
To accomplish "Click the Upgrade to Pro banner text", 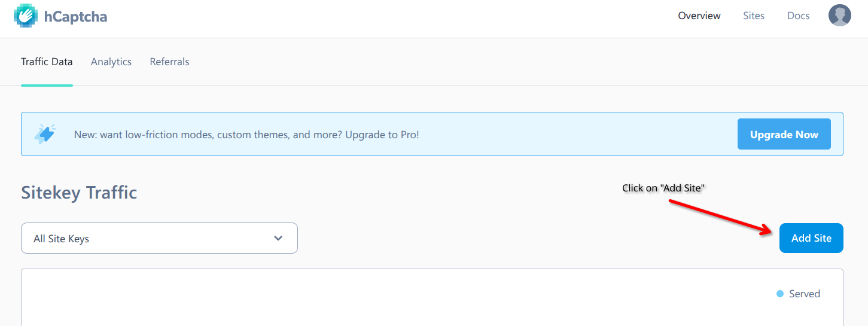I will (x=246, y=135).
